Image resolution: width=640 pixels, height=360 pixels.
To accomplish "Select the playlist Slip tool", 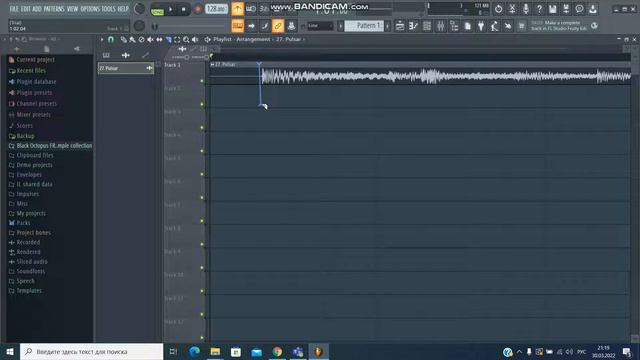I will 159,40.
